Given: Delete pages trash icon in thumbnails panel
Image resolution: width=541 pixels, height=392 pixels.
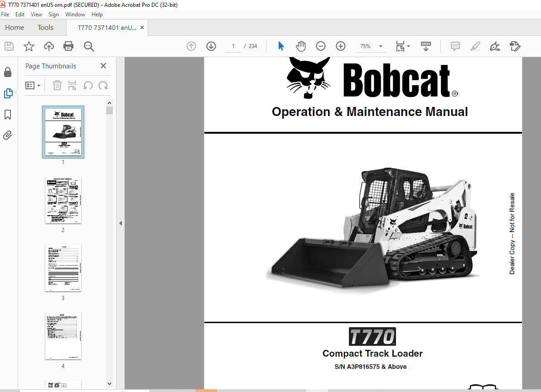Looking at the screenshot, I should coord(57,85).
